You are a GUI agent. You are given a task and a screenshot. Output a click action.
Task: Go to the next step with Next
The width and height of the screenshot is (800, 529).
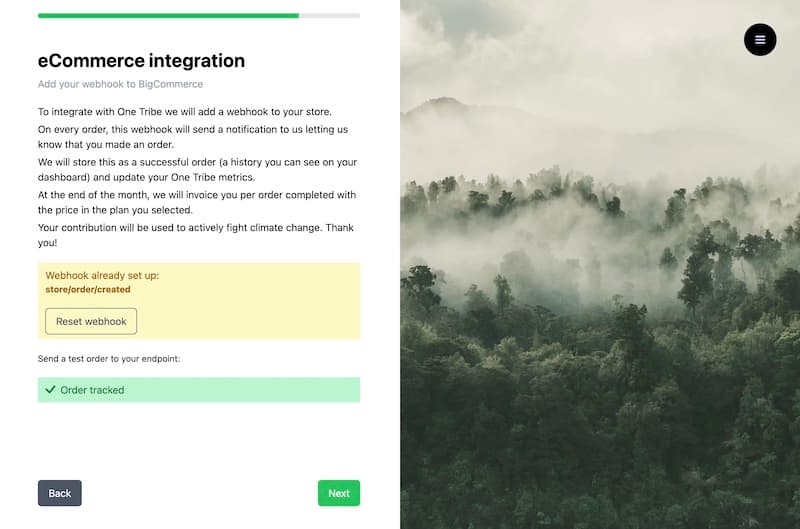point(339,493)
